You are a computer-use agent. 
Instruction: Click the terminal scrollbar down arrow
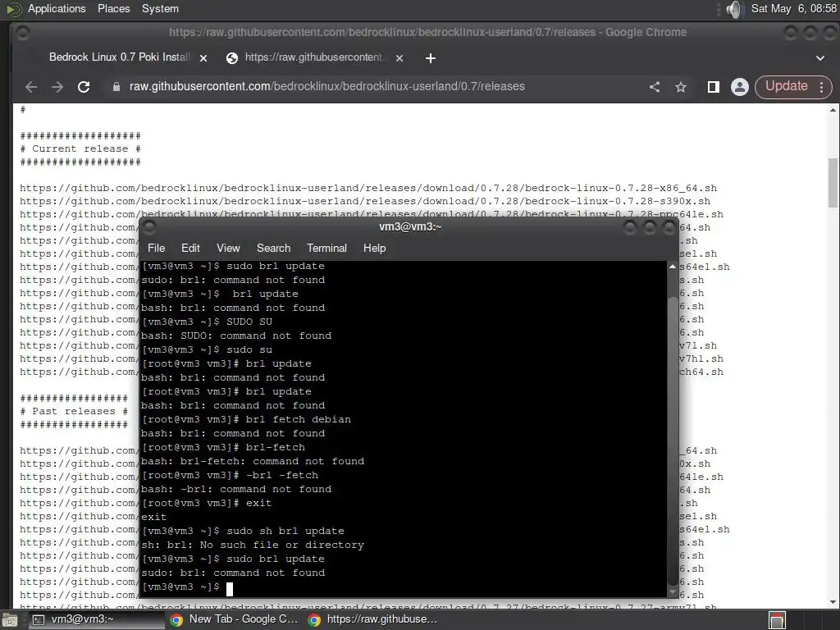pos(673,592)
